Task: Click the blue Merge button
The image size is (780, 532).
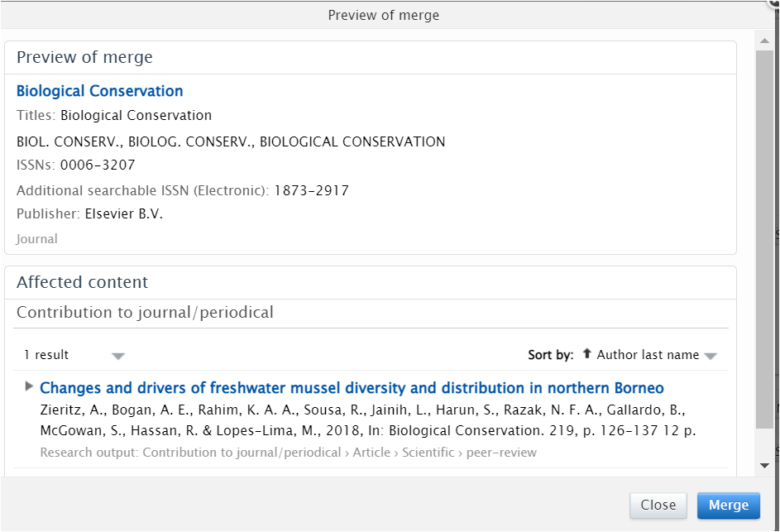Action: pyautogui.click(x=728, y=505)
